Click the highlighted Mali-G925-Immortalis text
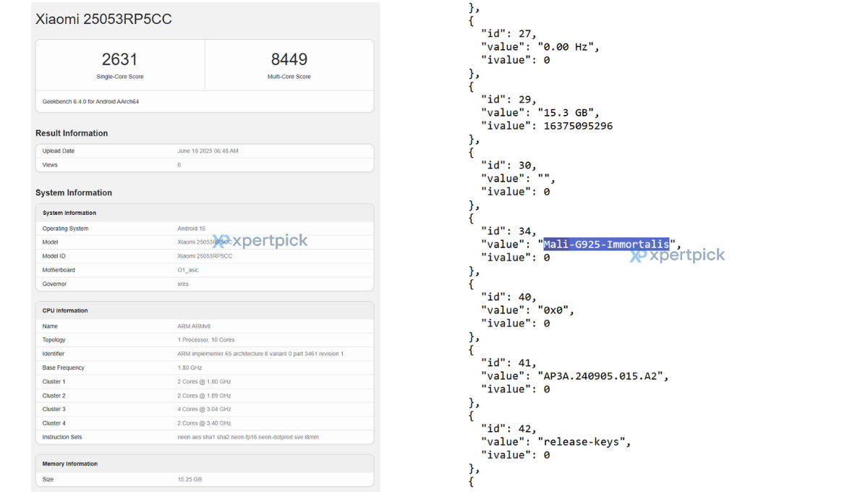This screenshot has height=492, width=868. (606, 244)
